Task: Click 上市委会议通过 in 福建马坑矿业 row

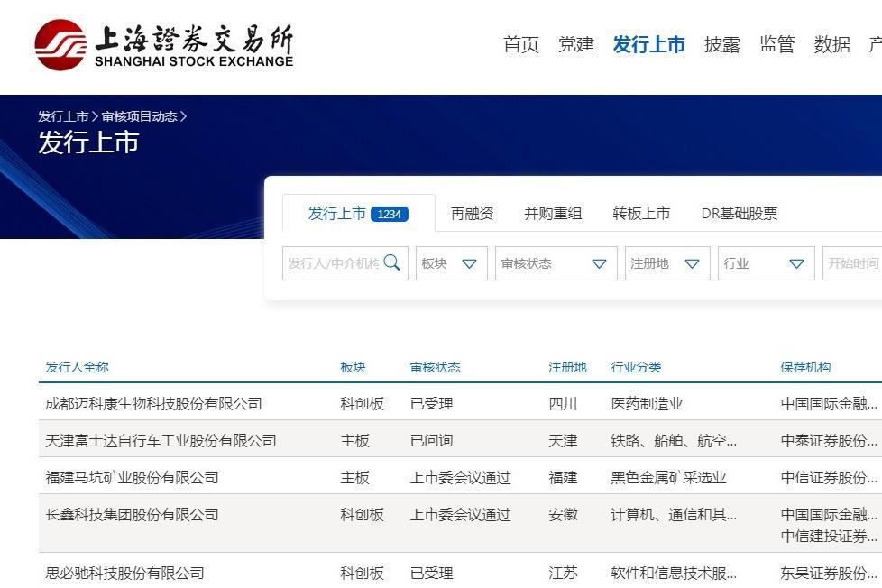Action: [460, 478]
